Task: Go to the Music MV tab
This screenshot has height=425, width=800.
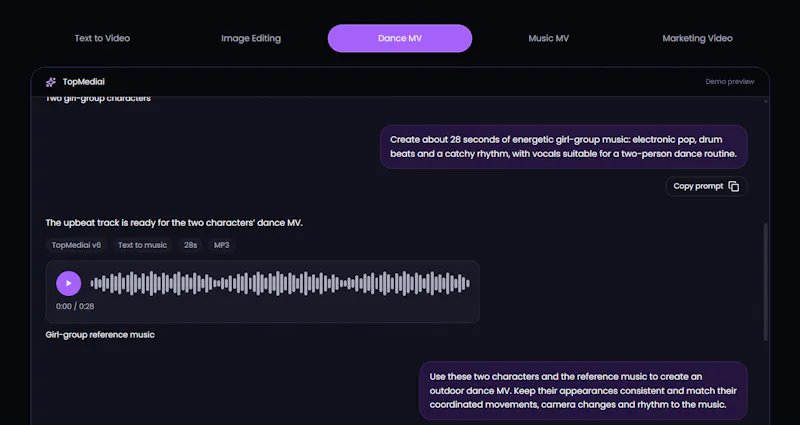Action: (x=548, y=38)
